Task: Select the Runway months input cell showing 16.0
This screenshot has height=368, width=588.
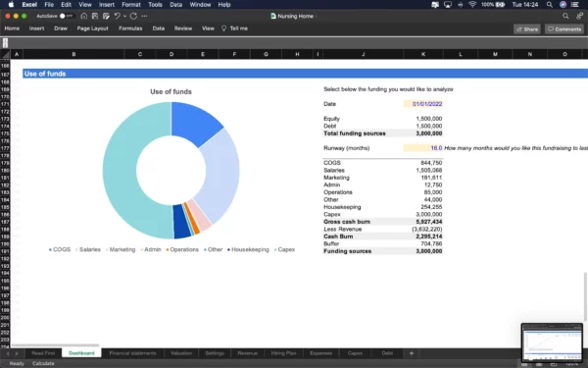Action: coord(423,148)
